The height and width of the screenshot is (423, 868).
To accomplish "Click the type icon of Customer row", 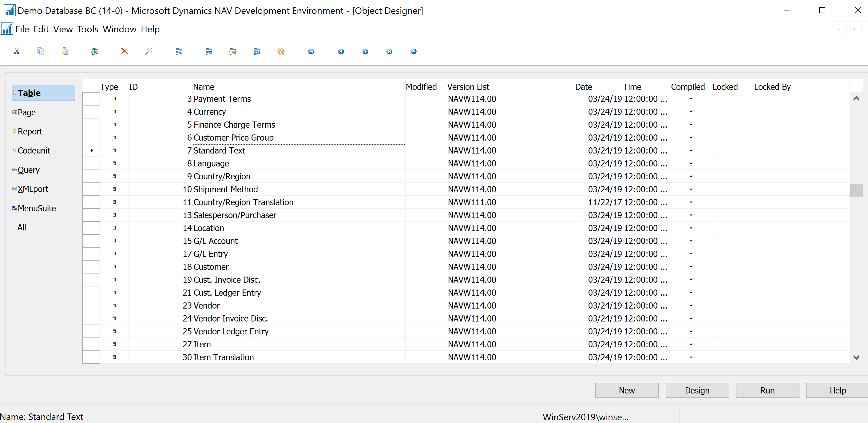I will pyautogui.click(x=114, y=267).
